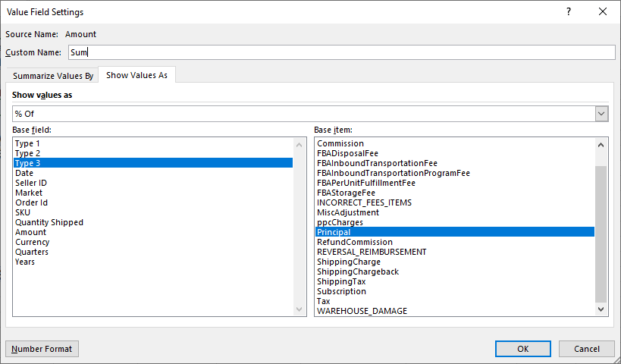Click into the Custom Name field
Viewport: 621px width, 364px height.
click(342, 52)
